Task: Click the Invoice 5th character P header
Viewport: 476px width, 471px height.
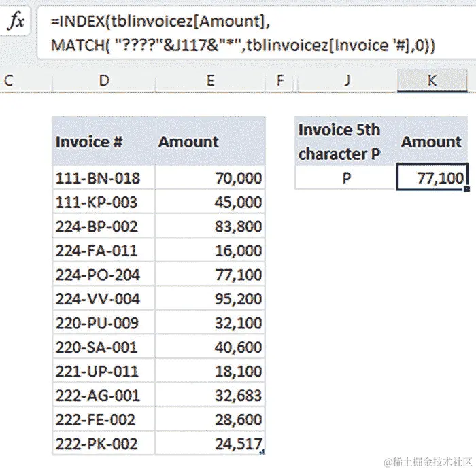Action: point(345,141)
